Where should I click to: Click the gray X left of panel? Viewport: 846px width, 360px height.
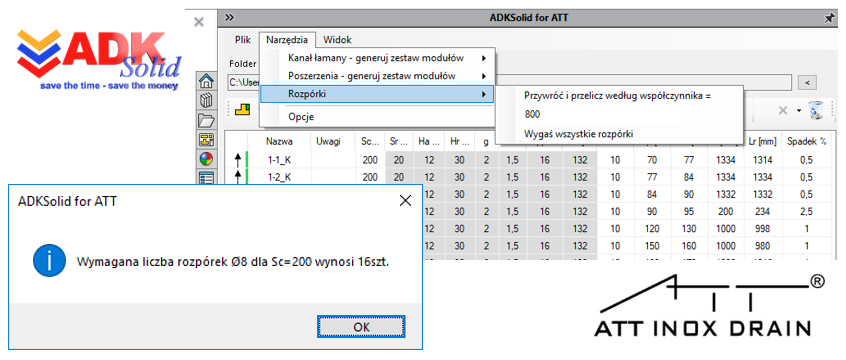click(199, 22)
